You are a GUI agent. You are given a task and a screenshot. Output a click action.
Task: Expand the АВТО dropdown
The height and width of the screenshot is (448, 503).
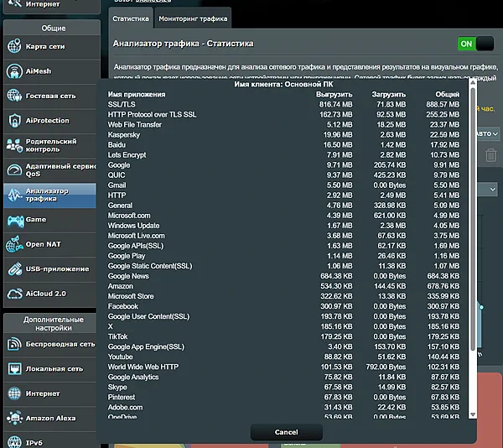488,133
